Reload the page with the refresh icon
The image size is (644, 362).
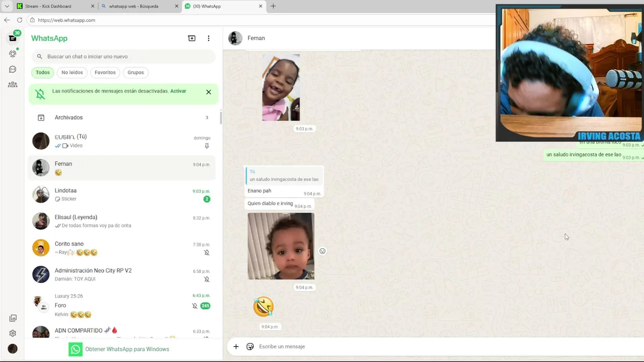[20, 20]
